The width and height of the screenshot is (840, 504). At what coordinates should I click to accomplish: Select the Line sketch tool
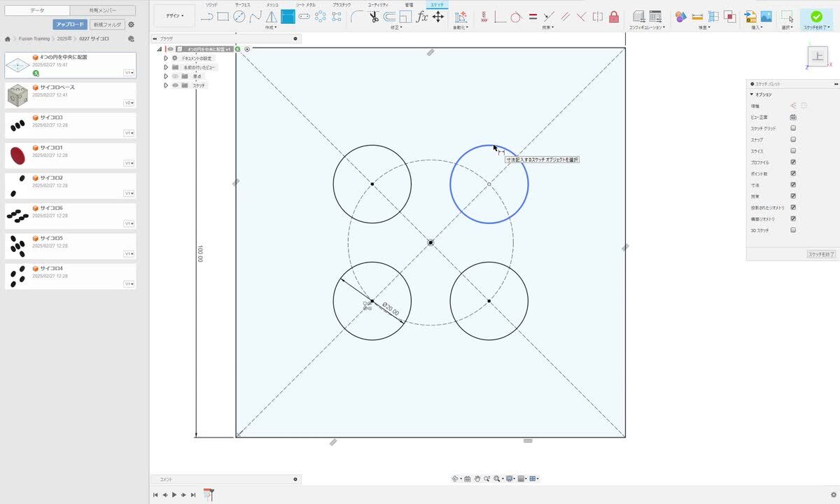(x=206, y=17)
